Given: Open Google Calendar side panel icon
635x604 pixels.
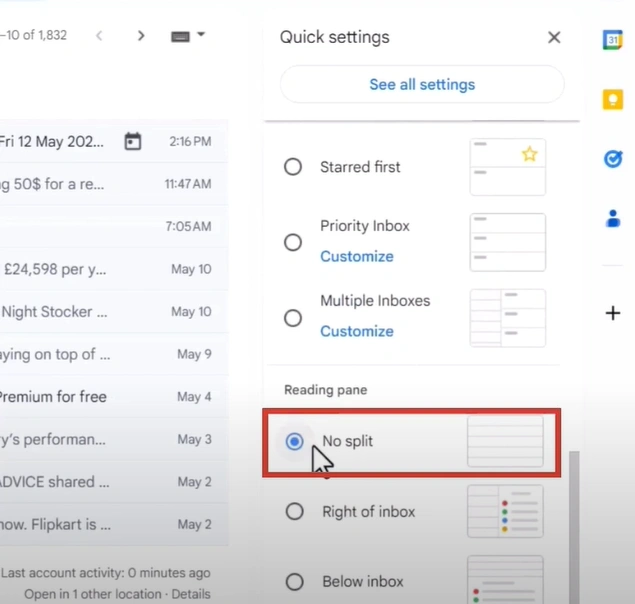Looking at the screenshot, I should coord(613,40).
